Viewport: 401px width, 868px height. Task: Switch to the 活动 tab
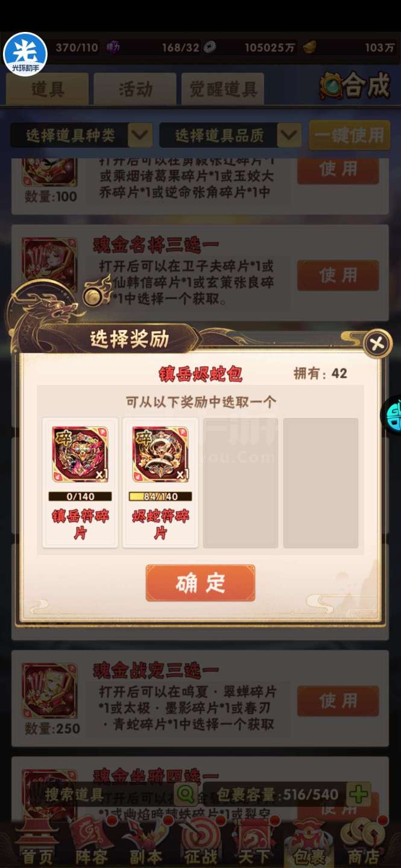pos(136,89)
